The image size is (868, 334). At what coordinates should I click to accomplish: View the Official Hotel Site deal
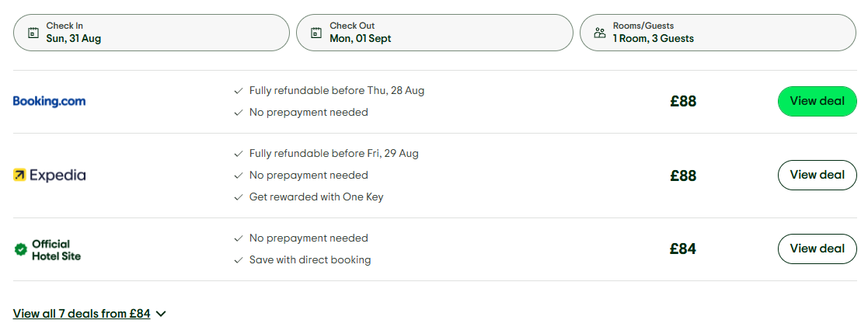pyautogui.click(x=817, y=249)
